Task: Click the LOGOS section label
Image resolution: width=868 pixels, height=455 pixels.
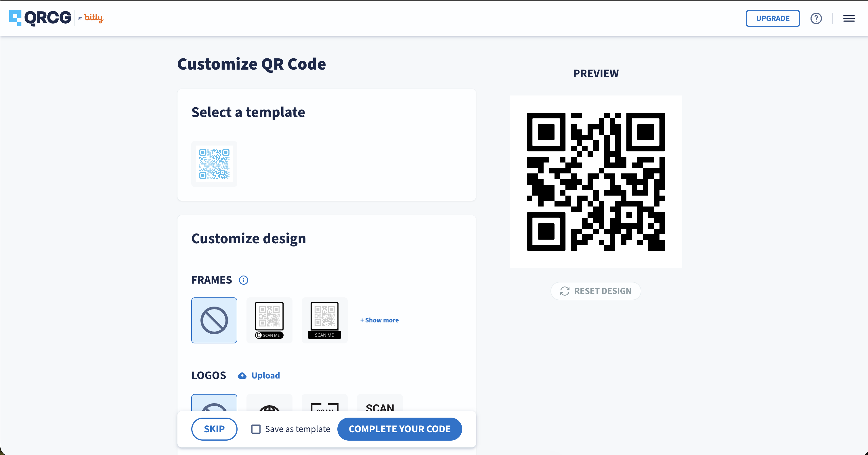Action: click(209, 375)
